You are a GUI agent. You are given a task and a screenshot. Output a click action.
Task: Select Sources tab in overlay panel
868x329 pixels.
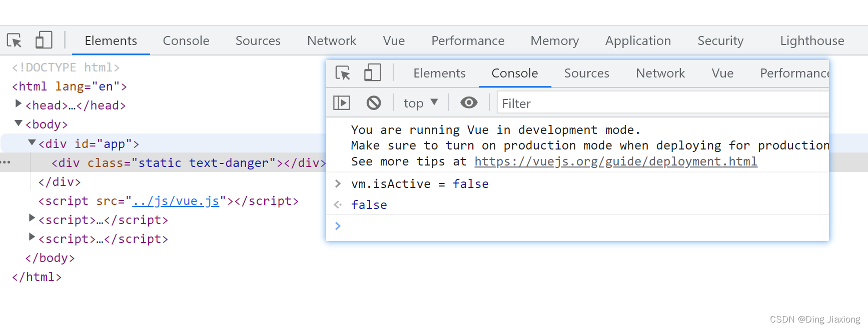(x=587, y=73)
